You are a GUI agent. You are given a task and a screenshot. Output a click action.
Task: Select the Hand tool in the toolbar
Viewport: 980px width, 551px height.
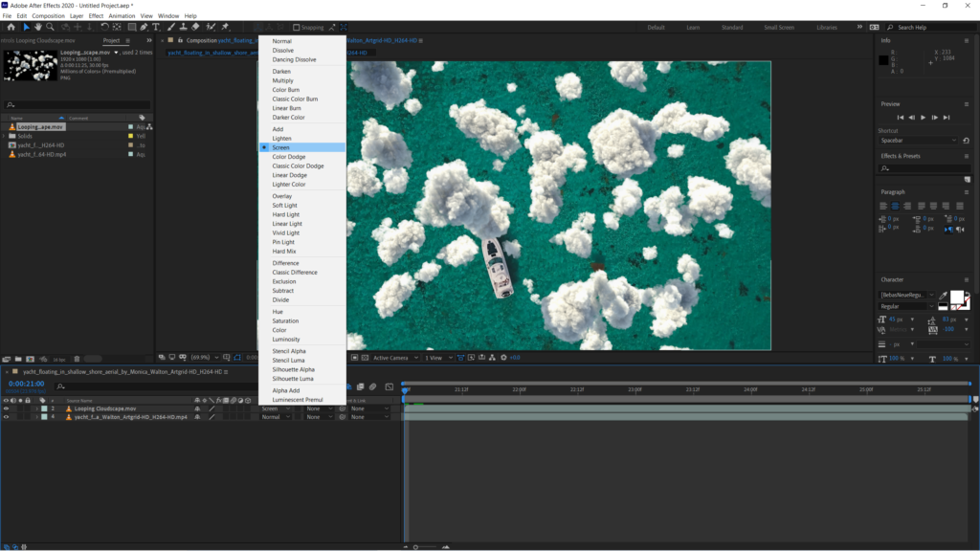(x=38, y=27)
